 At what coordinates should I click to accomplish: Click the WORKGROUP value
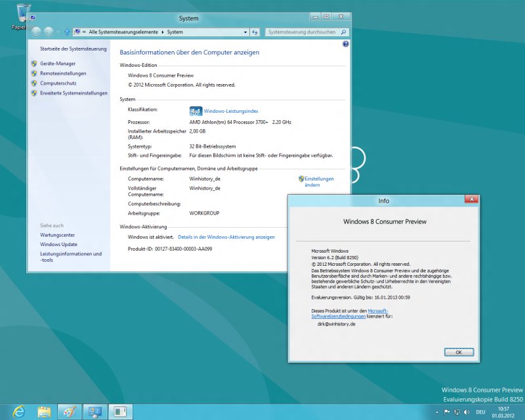[204, 213]
